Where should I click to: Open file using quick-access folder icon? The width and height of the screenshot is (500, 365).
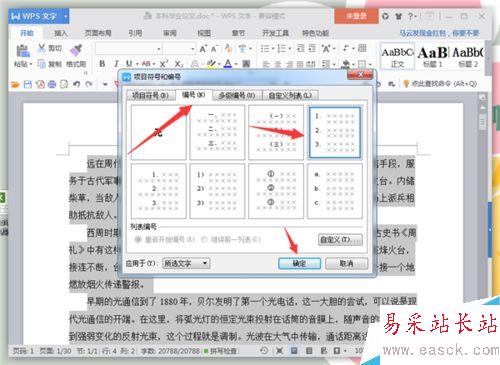pos(15,84)
